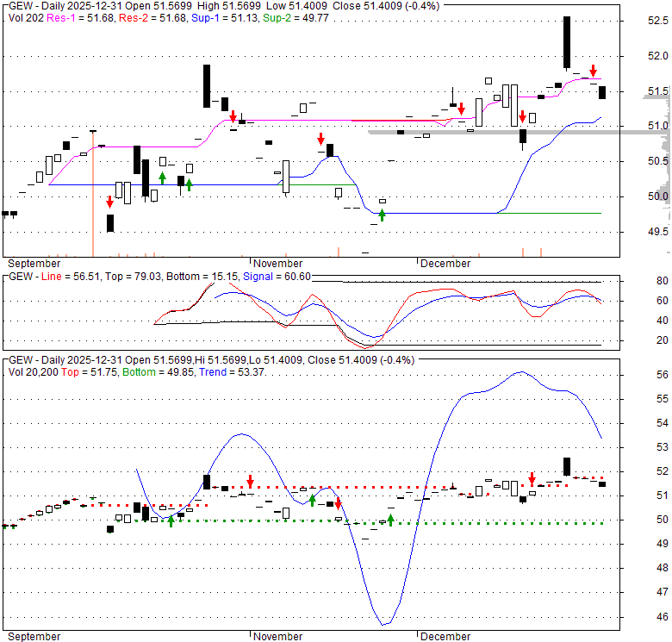The height and width of the screenshot is (642, 672).
Task: Click the rightmost green arrow in bottom chart
Action: pos(390,519)
